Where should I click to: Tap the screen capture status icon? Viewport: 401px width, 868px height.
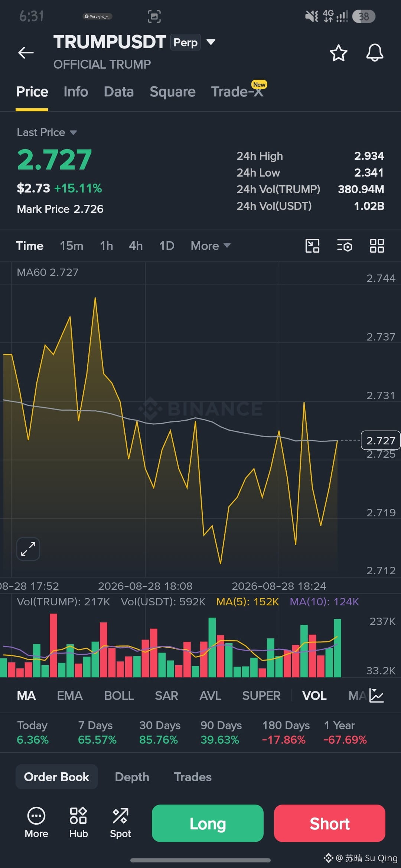154,16
